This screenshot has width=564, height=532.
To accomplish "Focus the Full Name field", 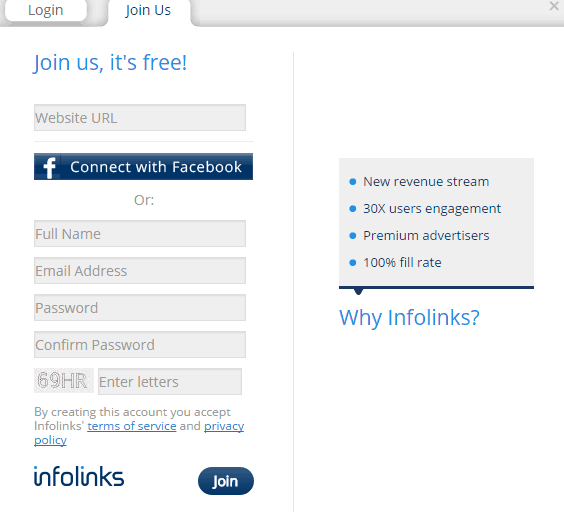I will [x=140, y=234].
